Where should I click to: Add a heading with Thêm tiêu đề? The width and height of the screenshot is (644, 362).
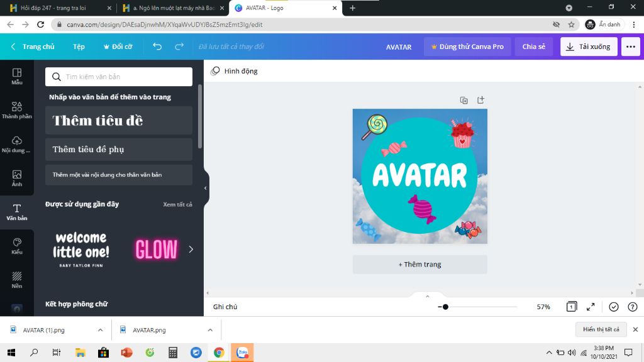click(x=119, y=120)
